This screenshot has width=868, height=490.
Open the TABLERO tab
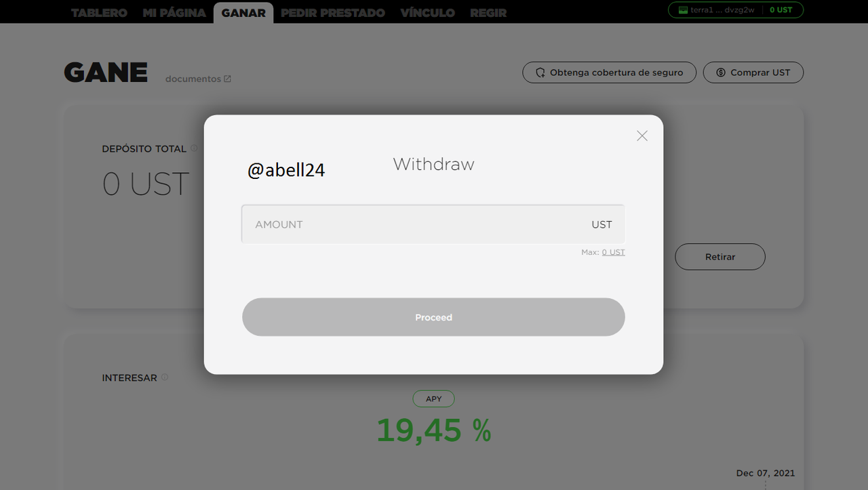coord(100,13)
